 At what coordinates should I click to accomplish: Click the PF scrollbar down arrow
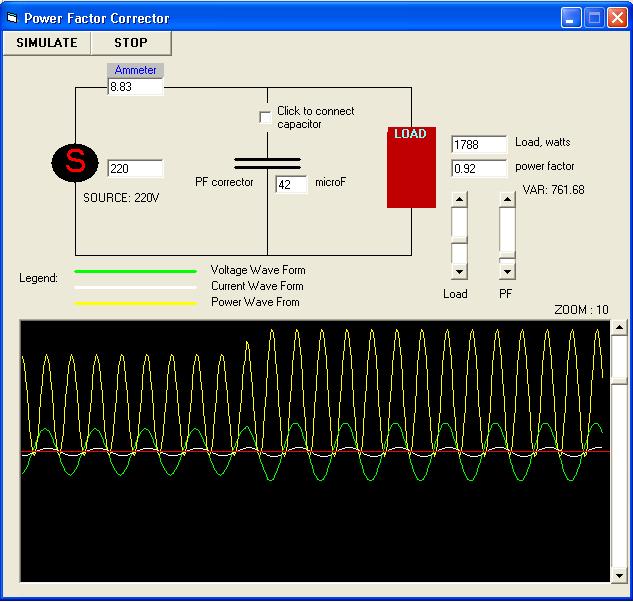pyautogui.click(x=507, y=271)
